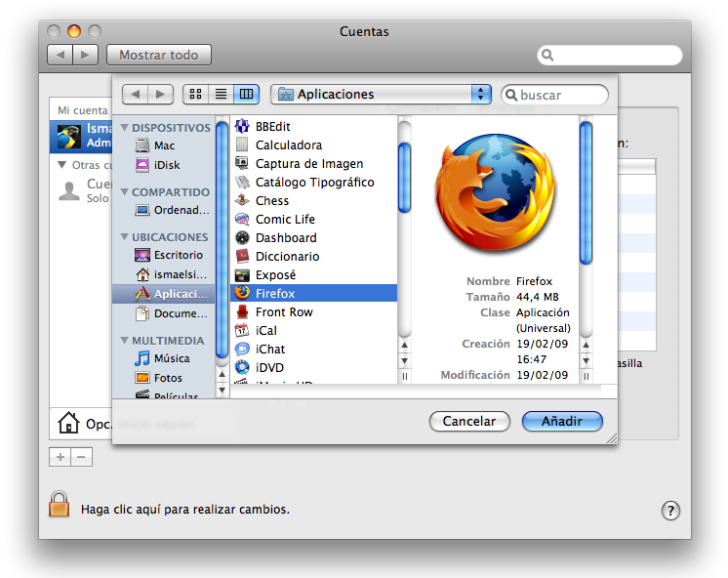
Task: Click the sidebar scrollbar thumb
Action: coord(222,239)
